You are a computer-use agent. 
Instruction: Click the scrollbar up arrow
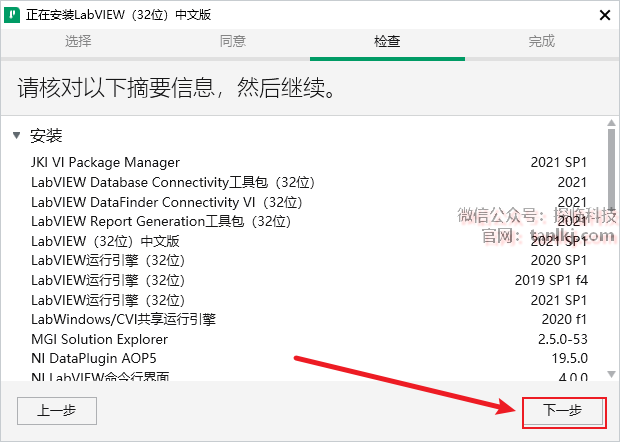[x=611, y=123]
